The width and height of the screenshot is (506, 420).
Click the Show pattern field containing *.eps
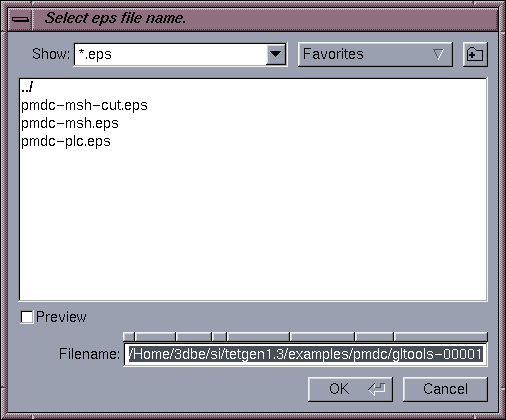coord(171,54)
